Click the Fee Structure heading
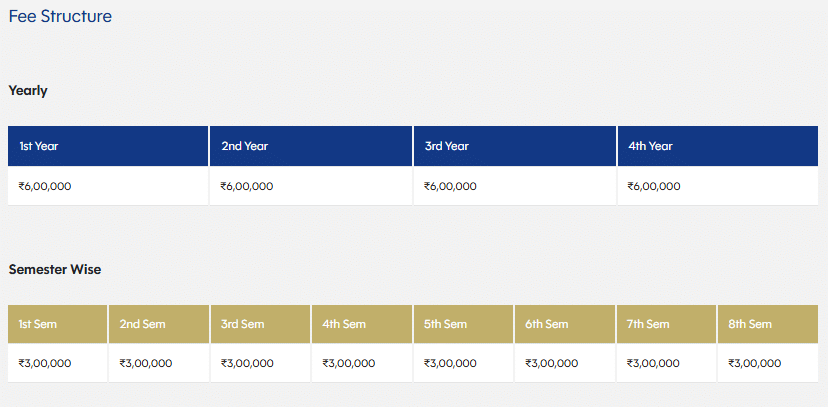This screenshot has height=407, width=828. tap(60, 17)
